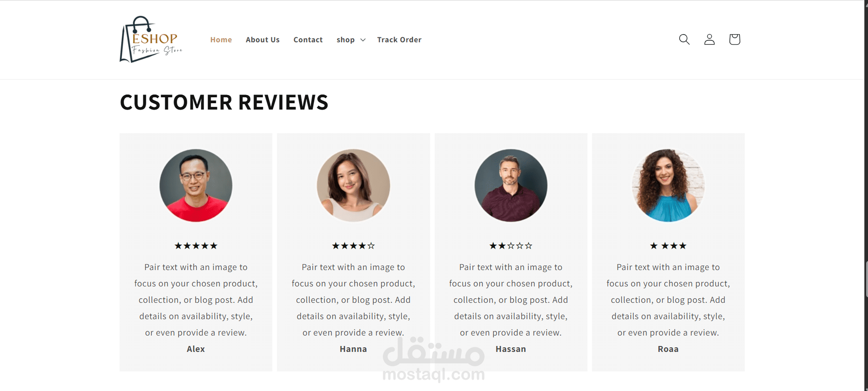This screenshot has height=391, width=868.
Task: Open the Contact page link
Action: point(308,40)
